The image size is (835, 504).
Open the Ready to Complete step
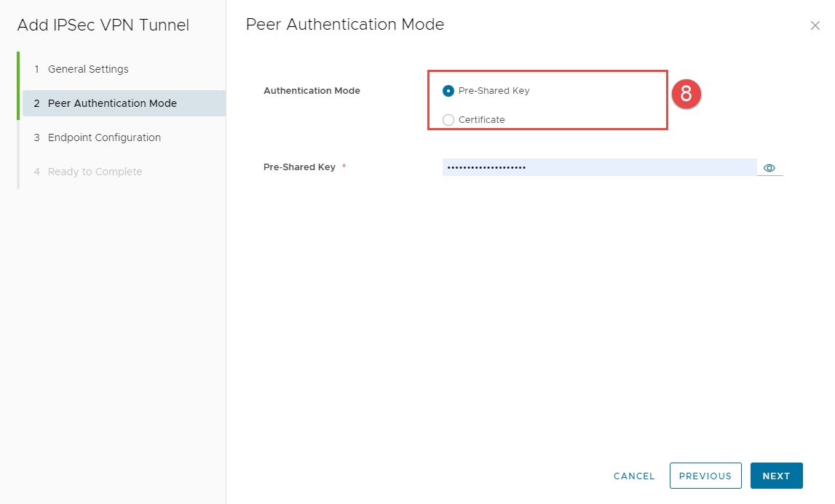tap(95, 172)
